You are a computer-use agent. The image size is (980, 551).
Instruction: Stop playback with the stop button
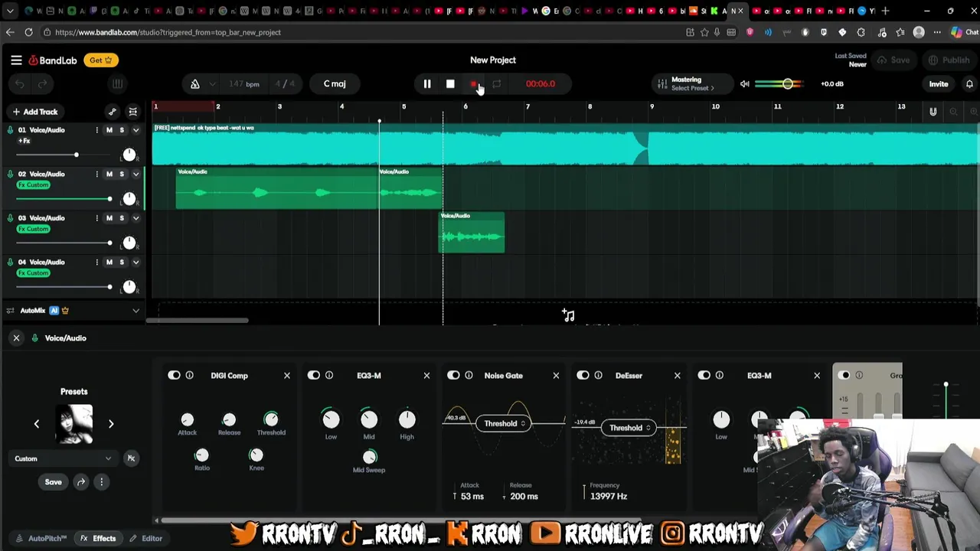(450, 84)
